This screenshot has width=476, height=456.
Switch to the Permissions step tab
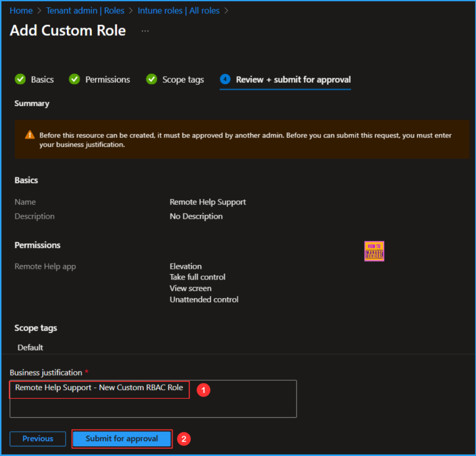(99, 79)
